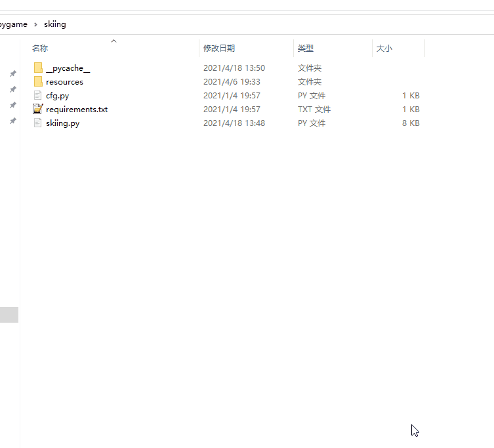494x448 pixels.
Task: Click the 2021/1/4 19:57 date of cfg.py
Action: click(232, 96)
